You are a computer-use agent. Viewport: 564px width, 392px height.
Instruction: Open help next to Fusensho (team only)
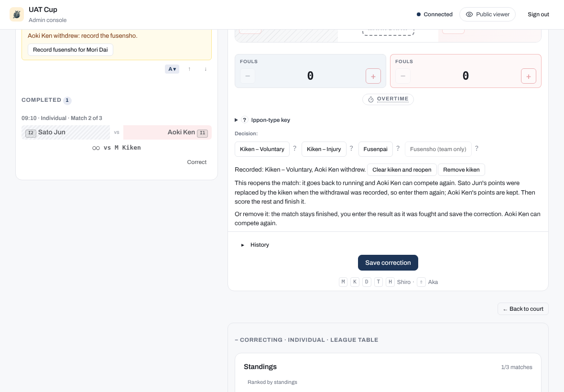477,148
